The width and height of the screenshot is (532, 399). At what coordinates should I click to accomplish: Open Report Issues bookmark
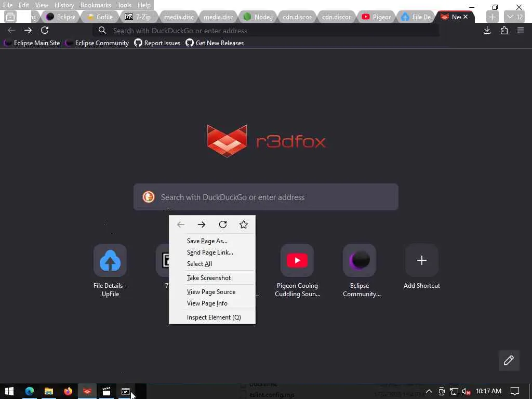(x=157, y=43)
